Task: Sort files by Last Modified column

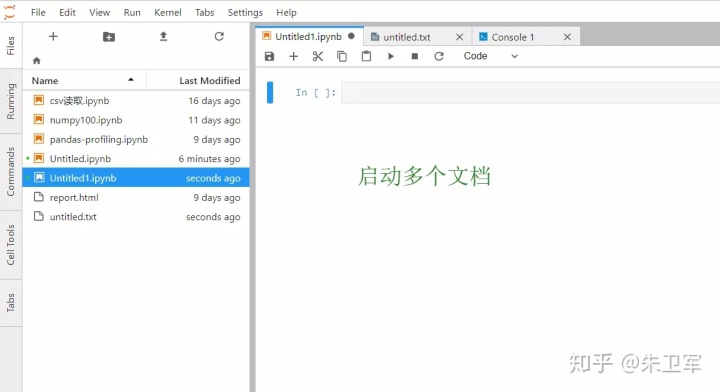Action: tap(198, 80)
